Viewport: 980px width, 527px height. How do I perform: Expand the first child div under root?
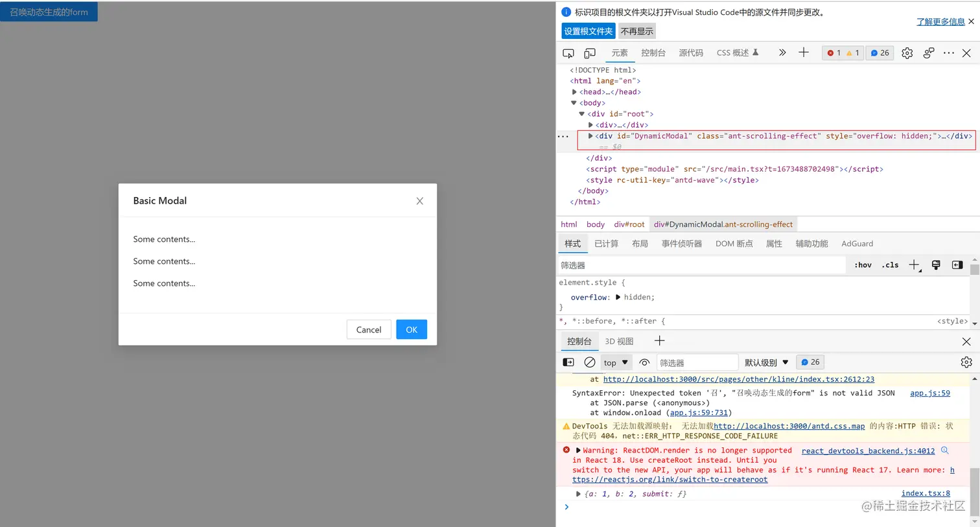(590, 125)
